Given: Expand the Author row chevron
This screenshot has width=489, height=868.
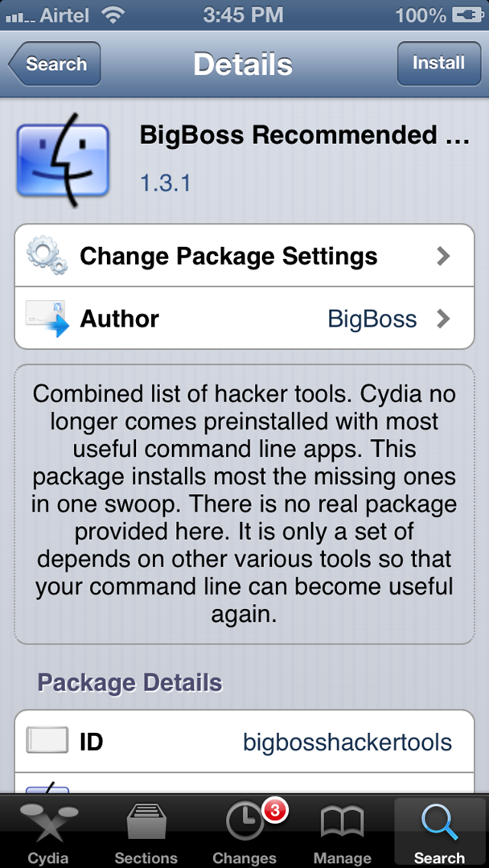Looking at the screenshot, I should (x=443, y=319).
